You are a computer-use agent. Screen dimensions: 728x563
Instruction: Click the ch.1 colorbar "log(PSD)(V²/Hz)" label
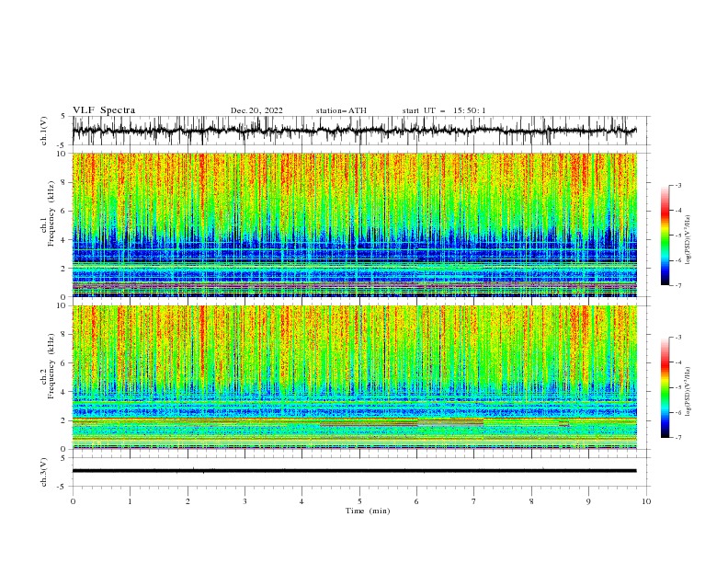click(x=688, y=240)
